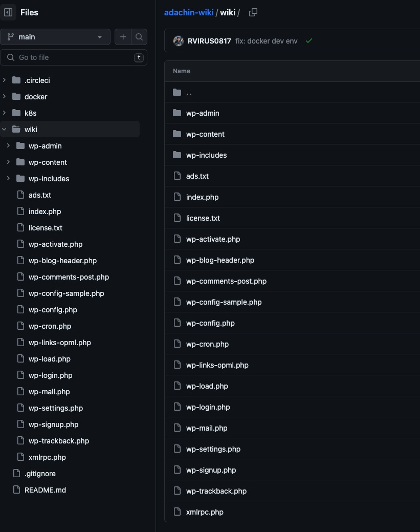Select README.md in the file tree
This screenshot has height=532, width=420.
pos(45,490)
